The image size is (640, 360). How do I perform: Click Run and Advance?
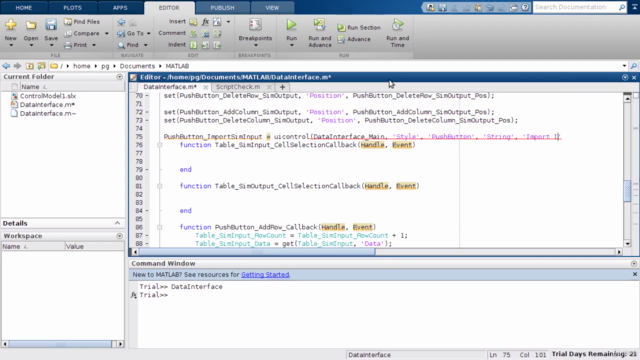click(x=320, y=33)
